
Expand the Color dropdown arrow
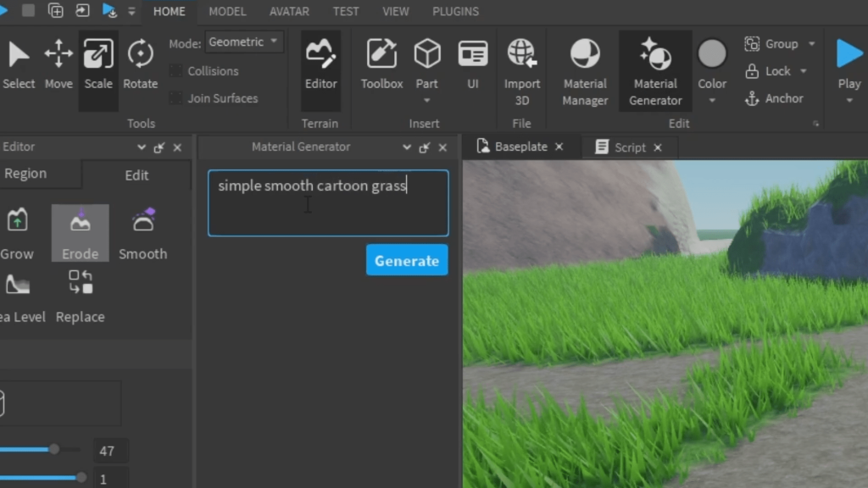coord(712,101)
